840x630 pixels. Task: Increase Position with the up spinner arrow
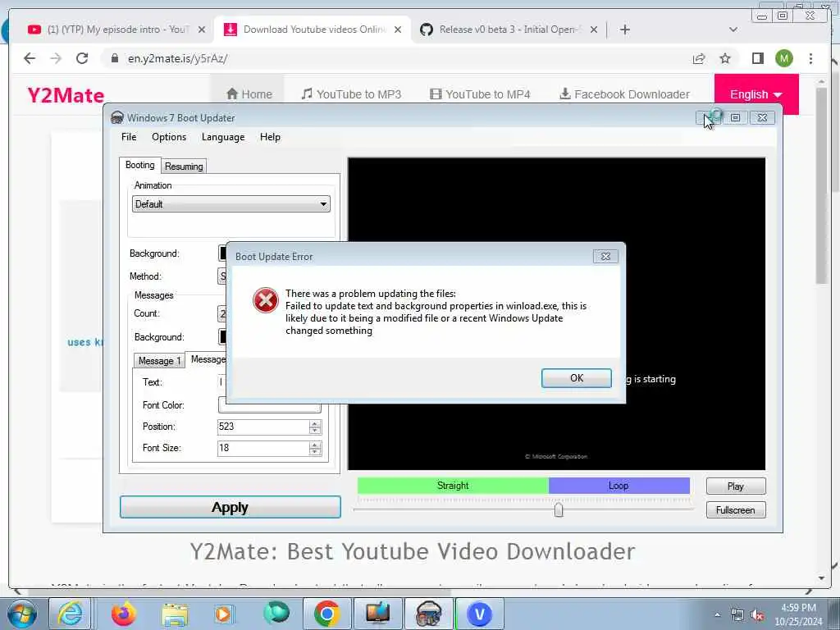tap(315, 423)
